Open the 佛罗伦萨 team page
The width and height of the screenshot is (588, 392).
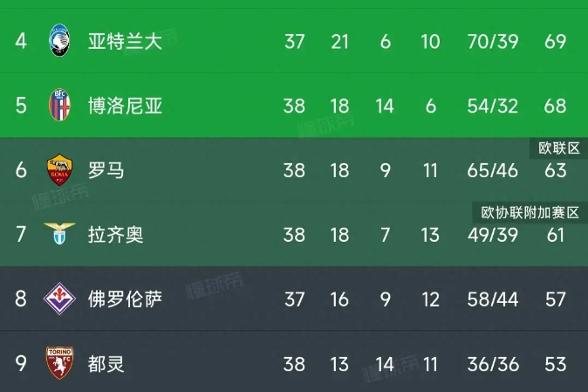[x=126, y=299]
